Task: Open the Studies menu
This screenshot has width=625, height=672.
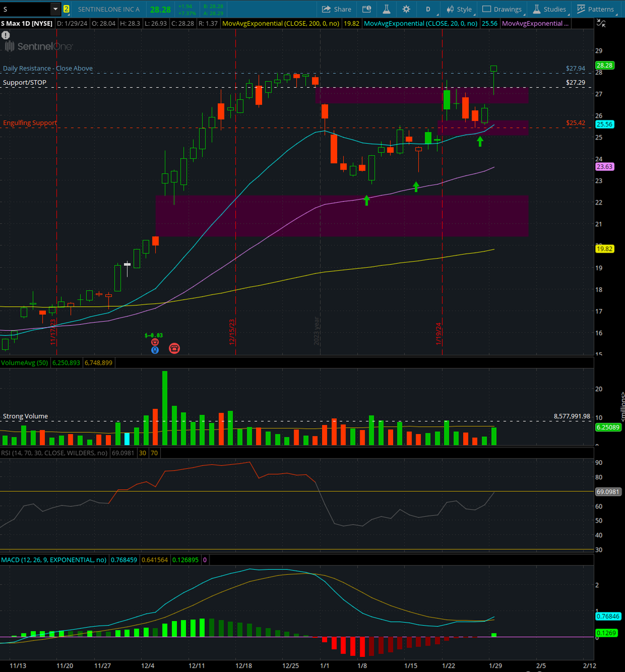Action: pyautogui.click(x=549, y=9)
